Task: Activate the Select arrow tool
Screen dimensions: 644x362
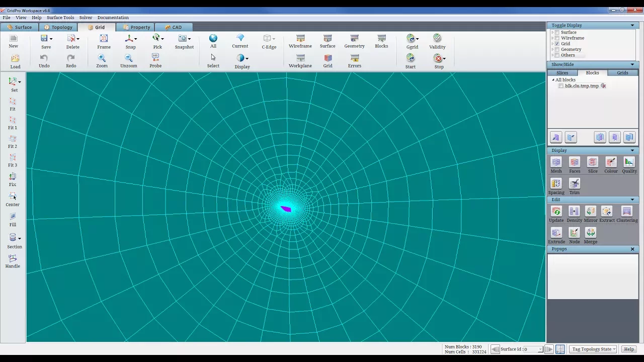Action: pyautogui.click(x=213, y=57)
